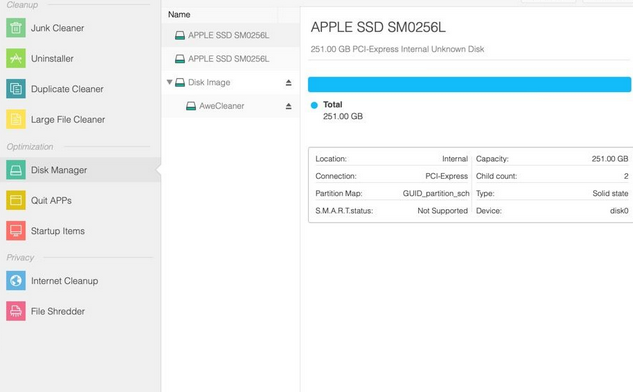Click the Name column header
Viewport: 633px width, 392px height.
[x=179, y=15]
